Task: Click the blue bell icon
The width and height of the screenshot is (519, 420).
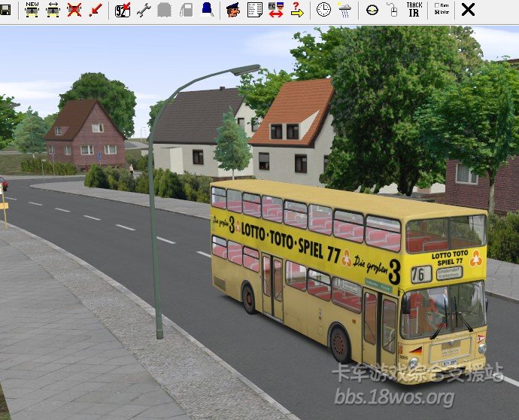Action: tap(207, 9)
